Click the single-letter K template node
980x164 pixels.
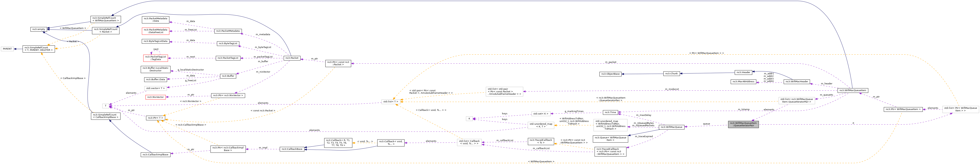469,119
